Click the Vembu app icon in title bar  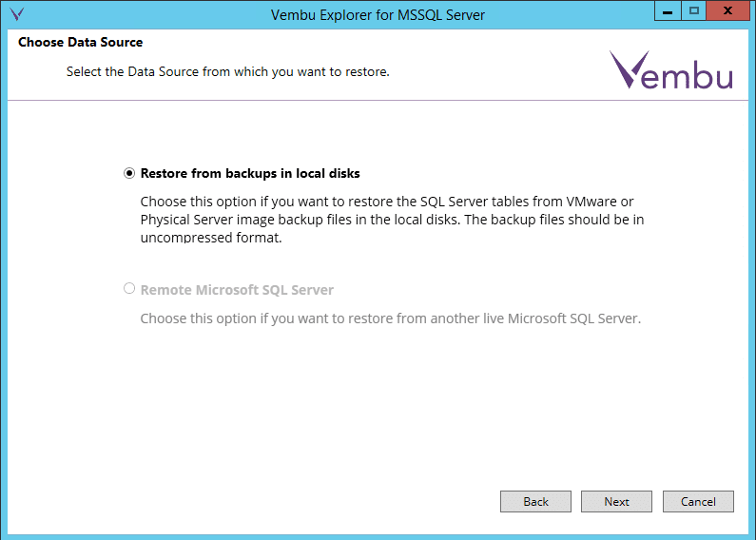pyautogui.click(x=15, y=15)
